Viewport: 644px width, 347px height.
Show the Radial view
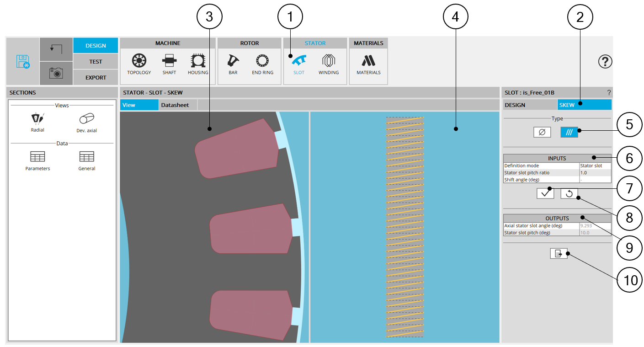[37, 122]
